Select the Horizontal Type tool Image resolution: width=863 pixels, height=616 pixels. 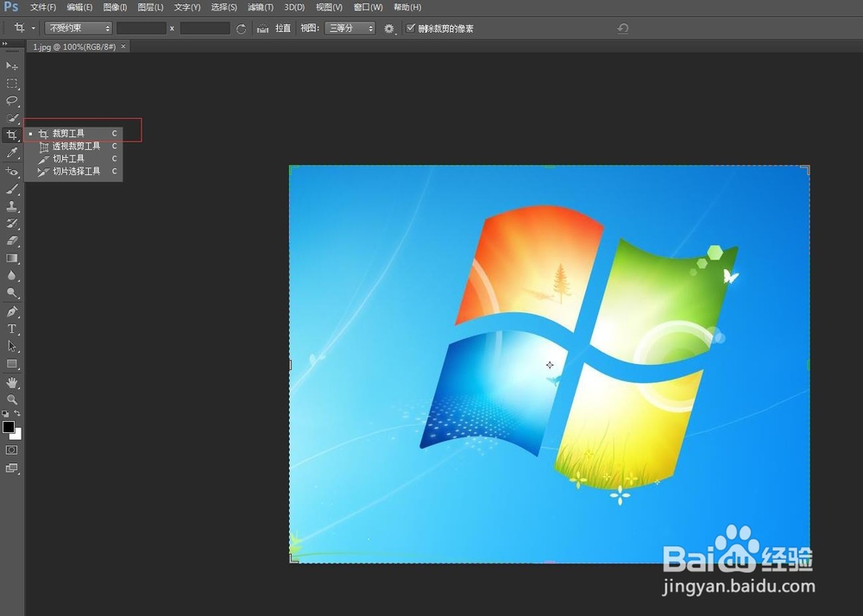[x=11, y=329]
